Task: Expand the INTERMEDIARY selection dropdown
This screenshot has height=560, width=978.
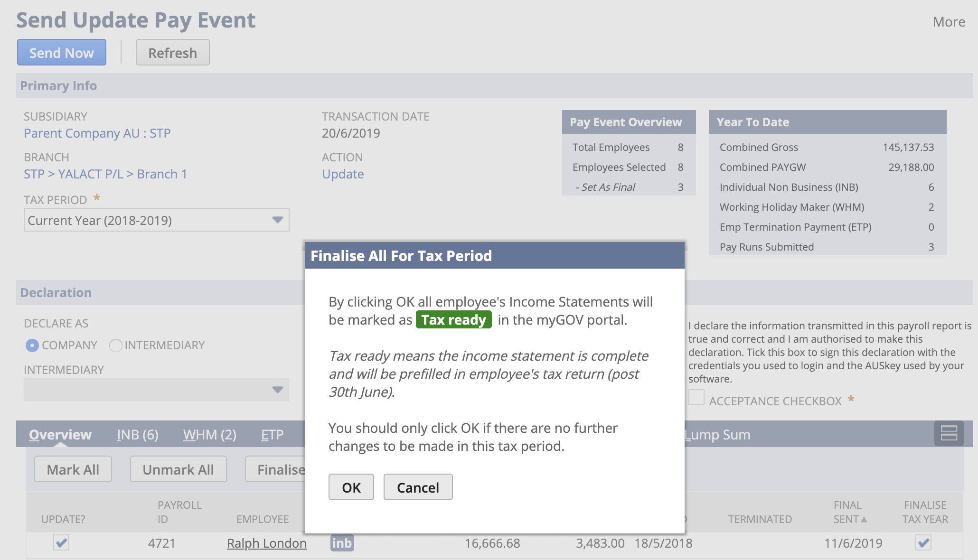Action: (278, 389)
